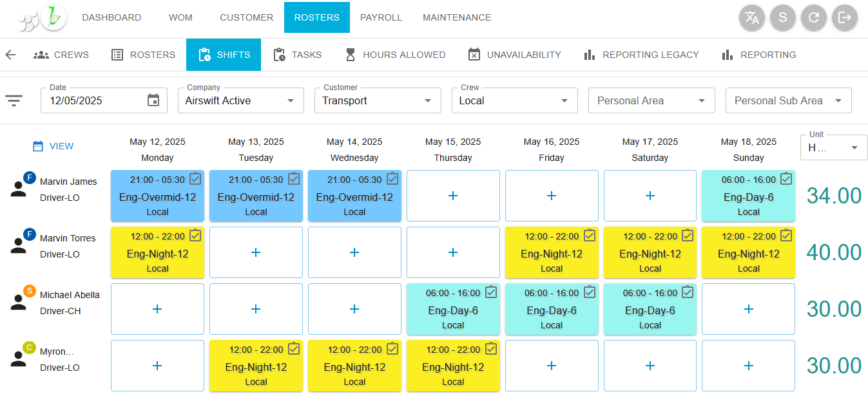Screen dimensions: 868x412
Task: Select the yellow Eng-Night-12 shift on Marvin Torres Saturday
Action: [x=650, y=254]
